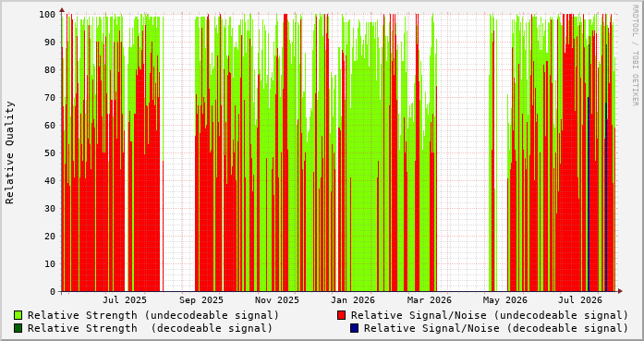This screenshot has width=644, height=341.
Task: Click the blue Signal/Noise decodeable swatch
Action: [354, 328]
